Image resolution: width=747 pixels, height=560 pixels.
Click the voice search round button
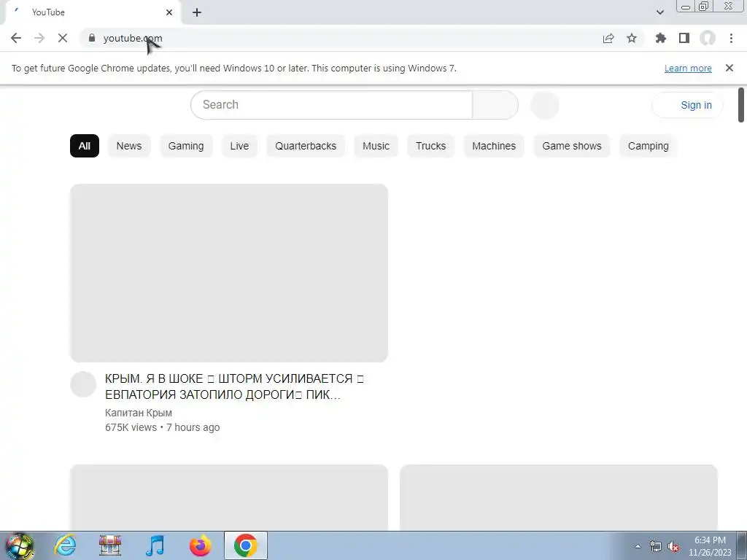click(544, 105)
